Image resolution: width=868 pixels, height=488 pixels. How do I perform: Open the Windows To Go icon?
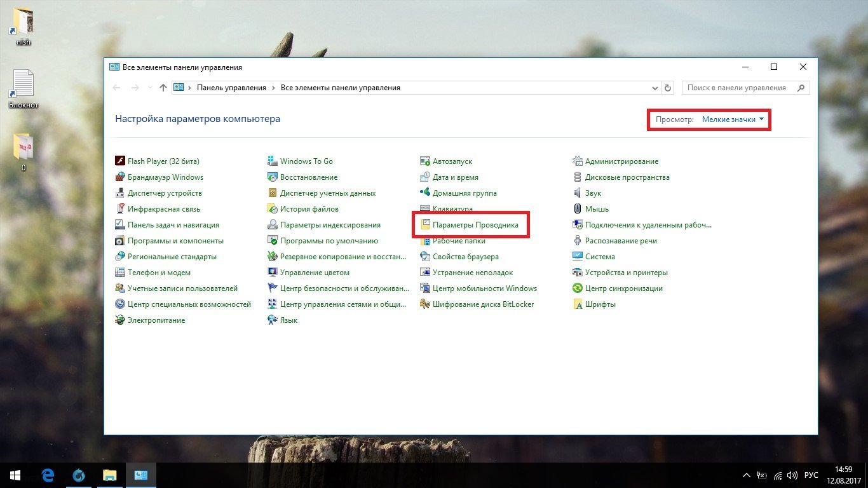coord(273,161)
